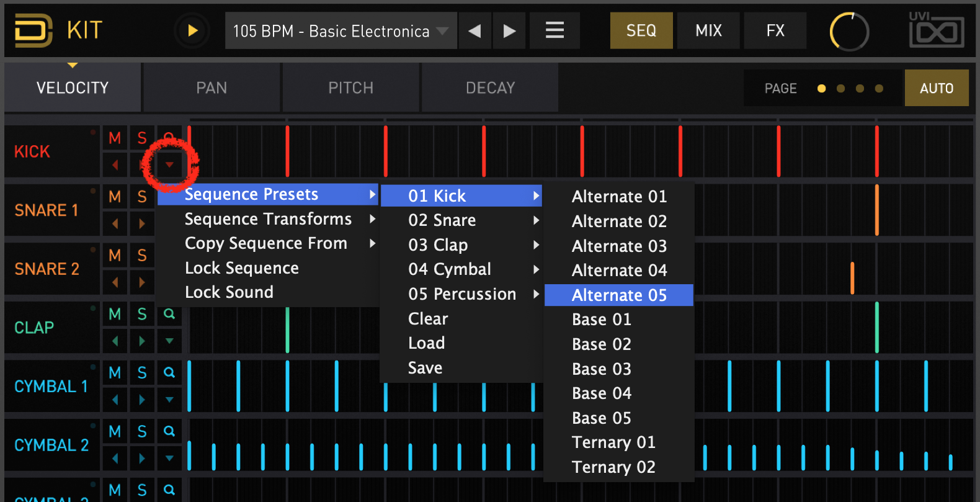Load the previous preset arrow
The width and height of the screenshot is (980, 502).
[x=474, y=30]
